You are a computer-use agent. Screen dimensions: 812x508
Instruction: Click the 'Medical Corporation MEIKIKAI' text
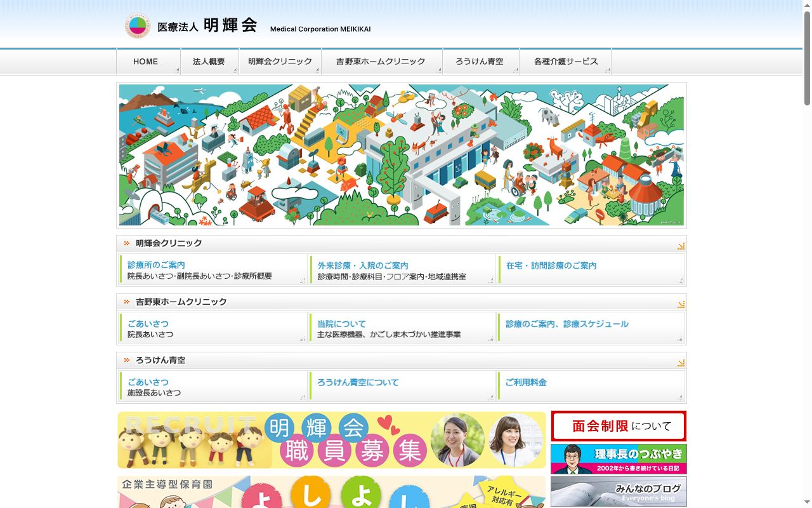[320, 29]
